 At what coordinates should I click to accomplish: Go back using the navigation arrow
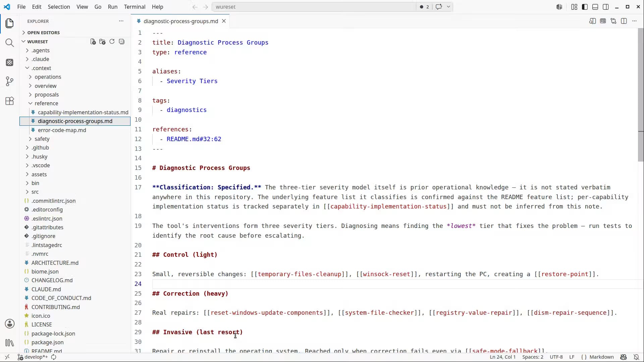[x=195, y=7]
